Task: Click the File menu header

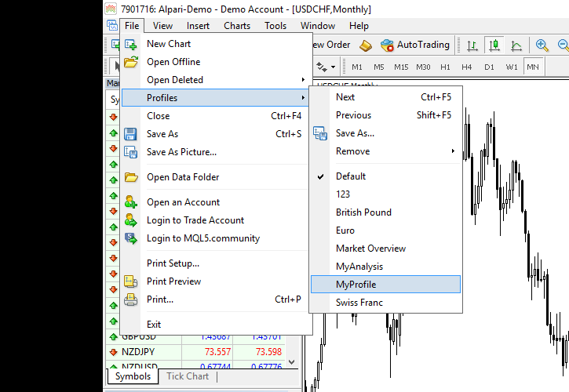Action: tap(132, 26)
